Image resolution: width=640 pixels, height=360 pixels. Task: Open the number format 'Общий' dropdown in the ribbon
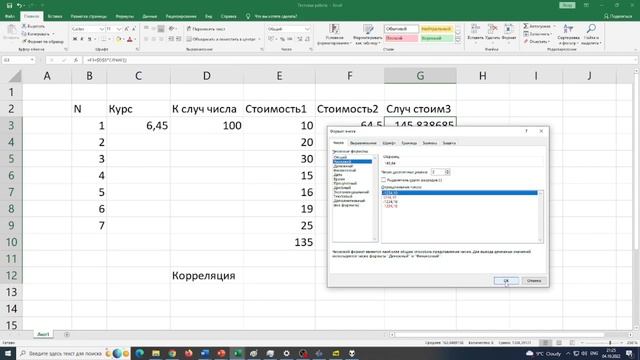coord(307,29)
